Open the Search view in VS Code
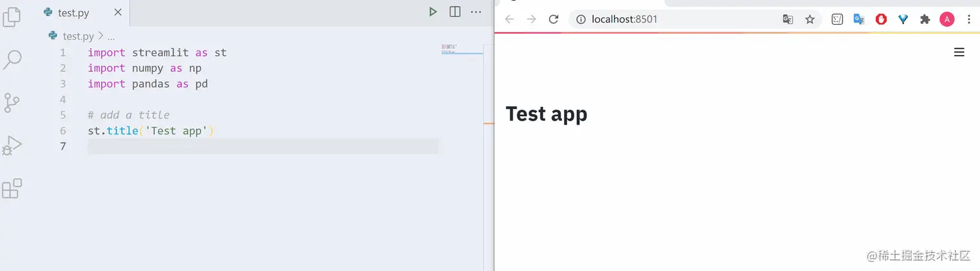 tap(12, 60)
